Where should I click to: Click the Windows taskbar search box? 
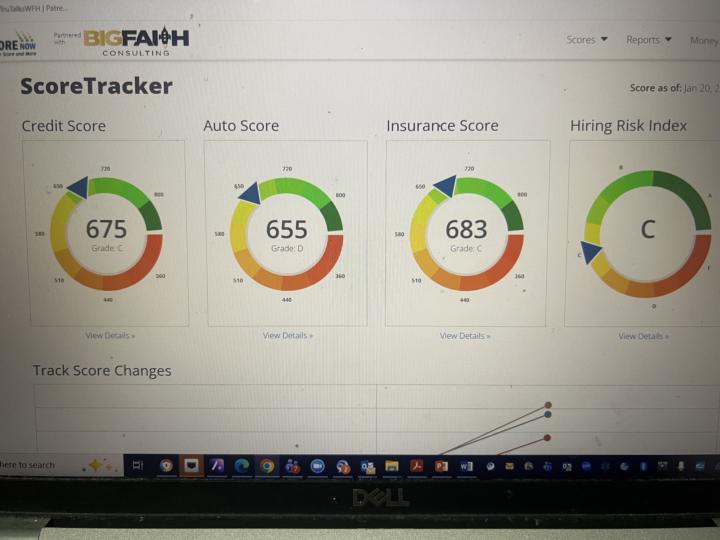pos(61,465)
